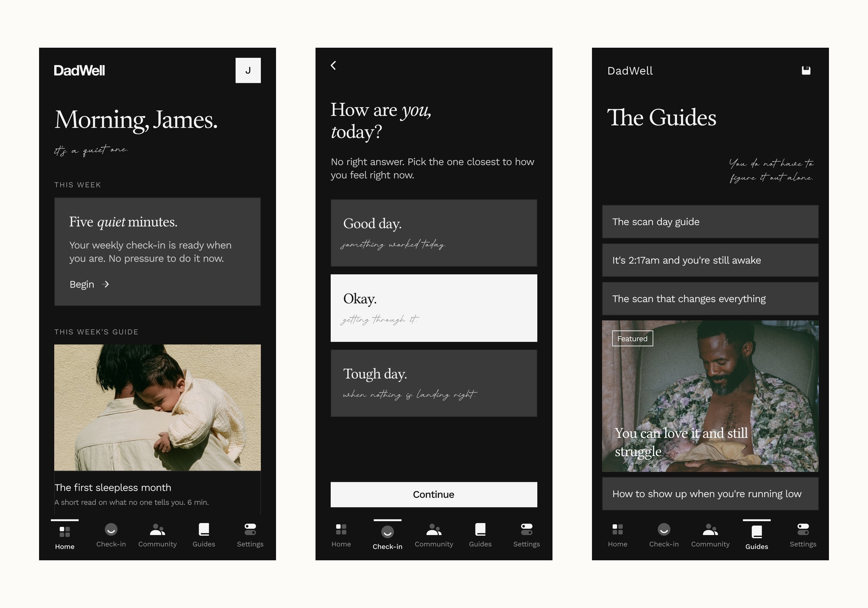Open the father and baby guide photo
Image resolution: width=868 pixels, height=608 pixels.
(x=158, y=408)
